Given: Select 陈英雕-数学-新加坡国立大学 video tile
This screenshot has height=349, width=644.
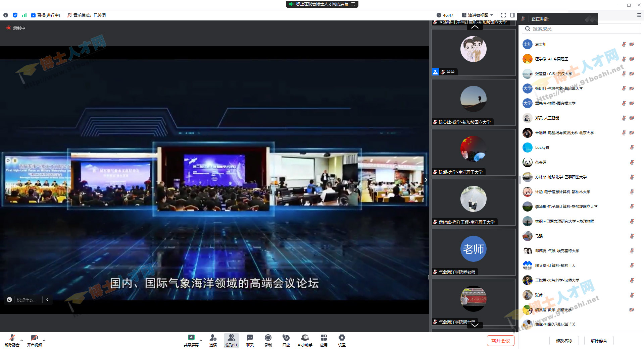Looking at the screenshot, I should (474, 102).
